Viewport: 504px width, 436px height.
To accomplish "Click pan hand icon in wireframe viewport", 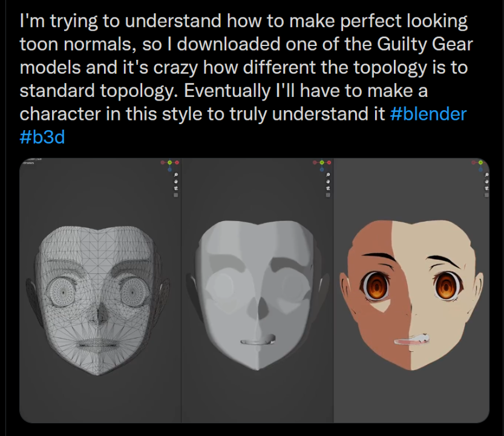I will click(176, 182).
